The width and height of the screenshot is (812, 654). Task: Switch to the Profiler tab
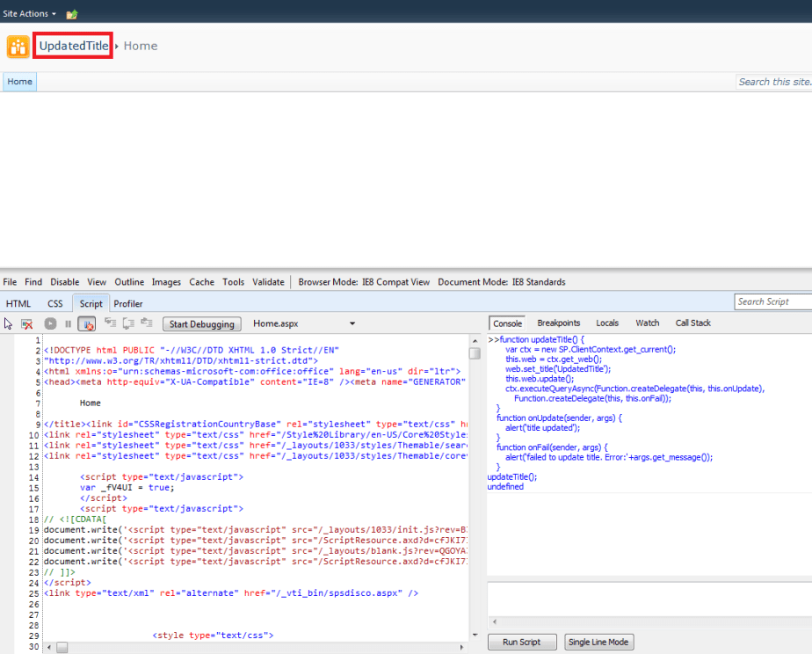(x=128, y=303)
